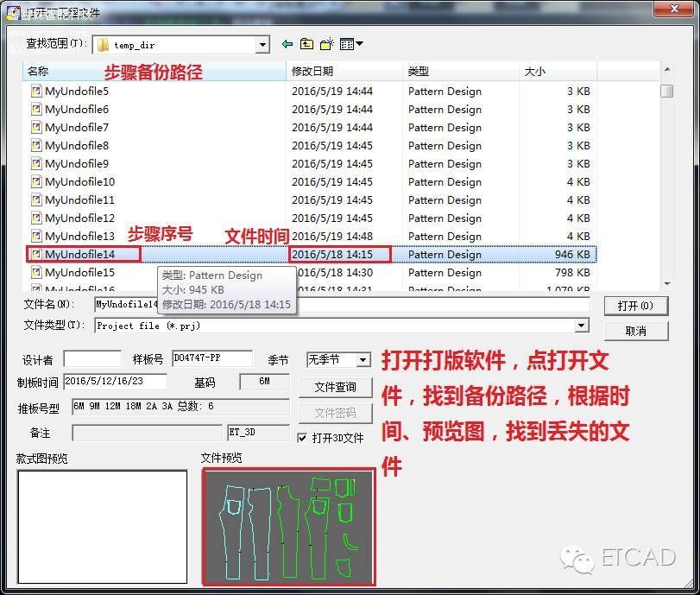Viewport: 700px width, 595px height.
Task: Select the MyUndofile6 file icon
Action: click(36, 110)
